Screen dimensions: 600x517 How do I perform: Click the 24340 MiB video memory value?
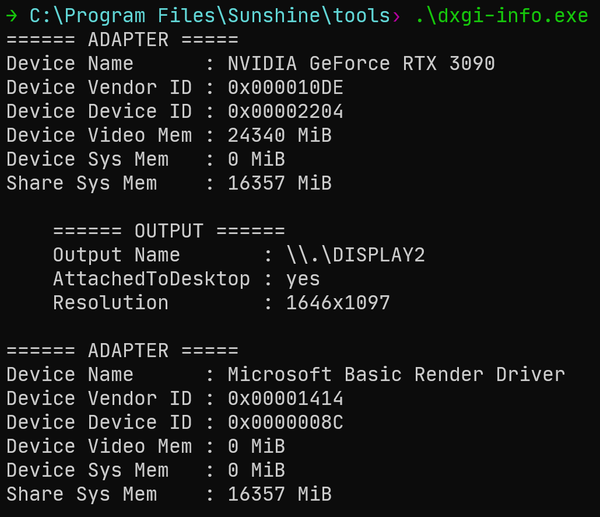(x=279, y=136)
